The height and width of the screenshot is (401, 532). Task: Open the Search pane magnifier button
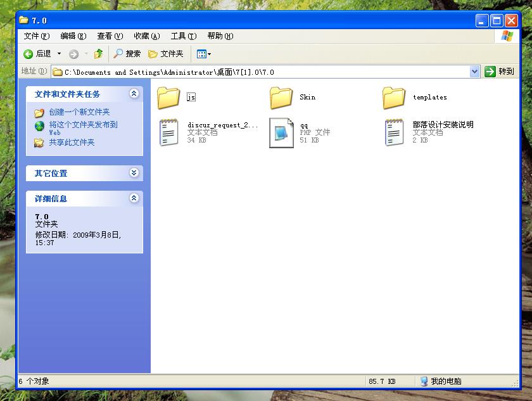(x=127, y=54)
